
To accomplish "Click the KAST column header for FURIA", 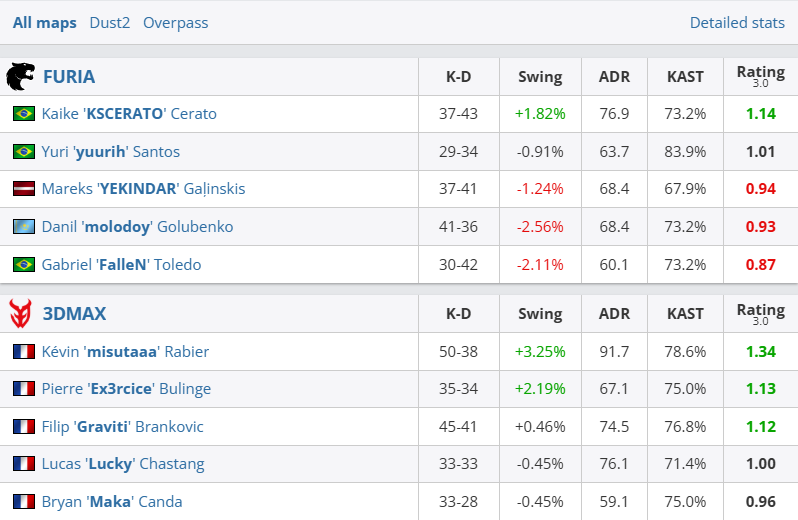I will pyautogui.click(x=685, y=77).
